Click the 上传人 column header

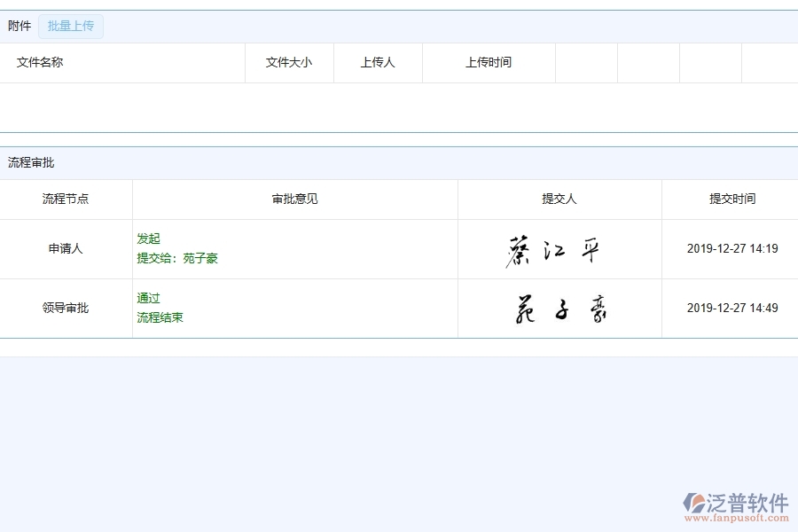pyautogui.click(x=378, y=62)
